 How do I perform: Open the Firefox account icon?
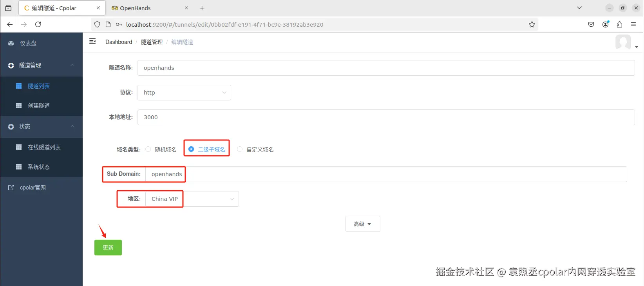606,24
